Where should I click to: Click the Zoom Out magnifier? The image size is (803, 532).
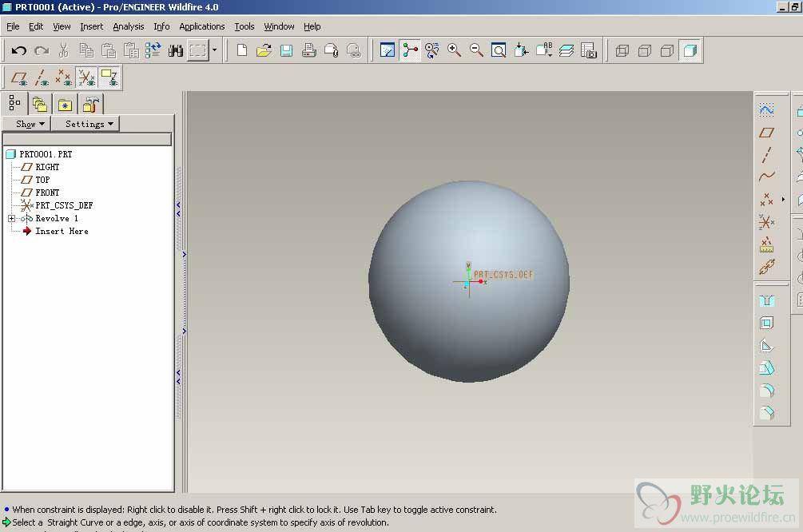pyautogui.click(x=476, y=50)
